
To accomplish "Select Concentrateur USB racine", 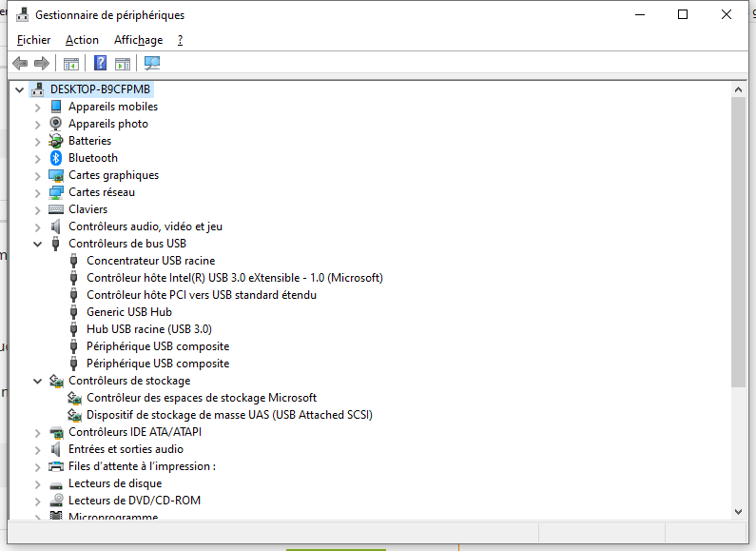I will tap(151, 261).
